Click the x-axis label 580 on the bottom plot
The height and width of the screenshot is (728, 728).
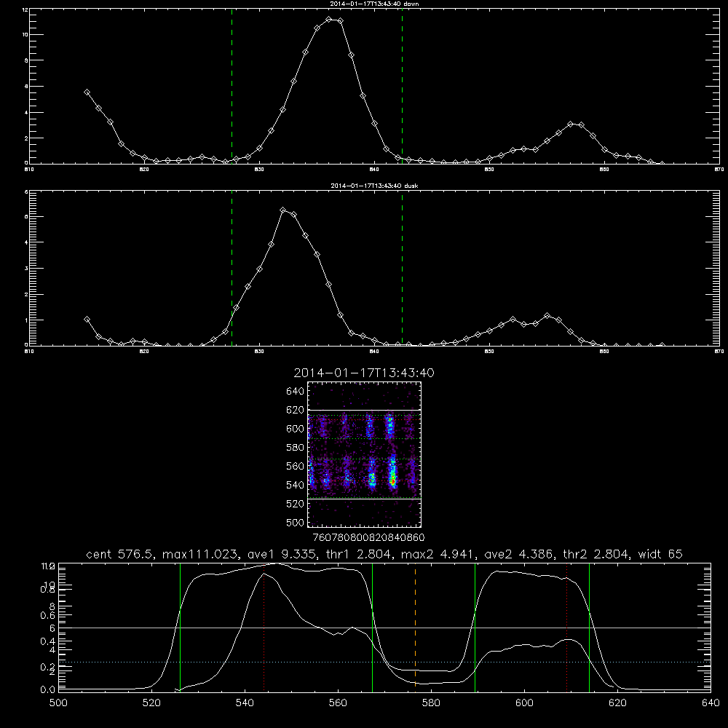tap(431, 703)
